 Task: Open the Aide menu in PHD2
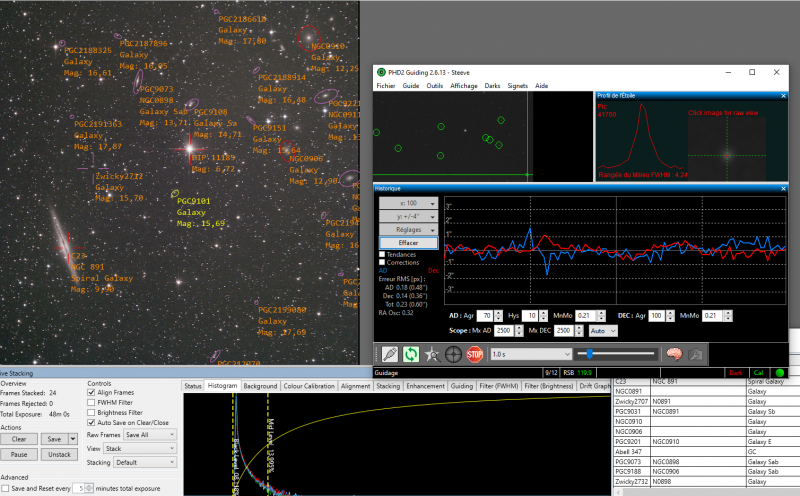[541, 86]
